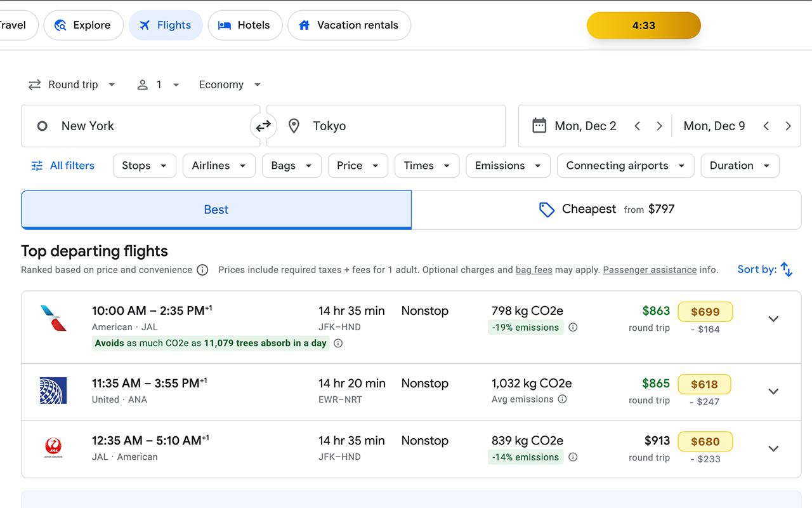Open the Hotels tab
The image size is (812, 508).
coord(245,25)
